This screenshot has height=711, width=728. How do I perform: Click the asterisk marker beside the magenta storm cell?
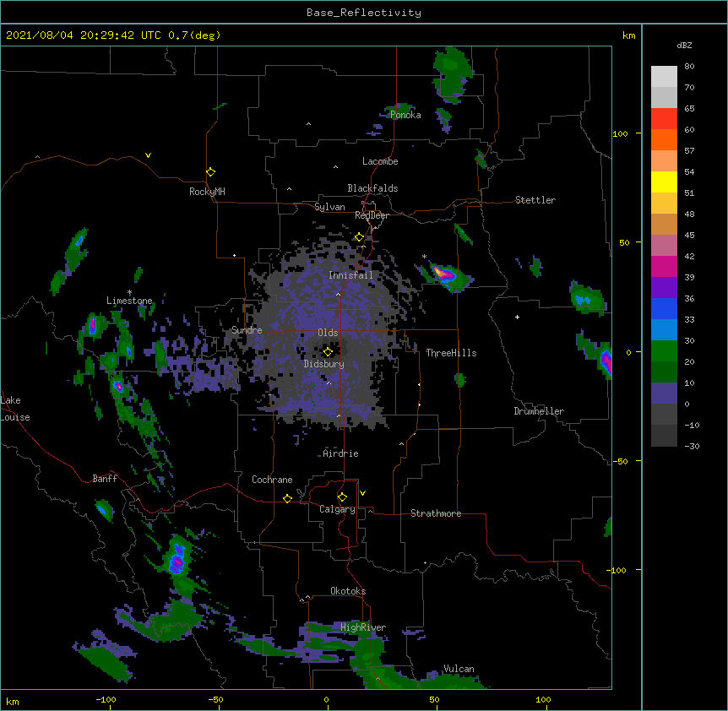click(x=424, y=257)
